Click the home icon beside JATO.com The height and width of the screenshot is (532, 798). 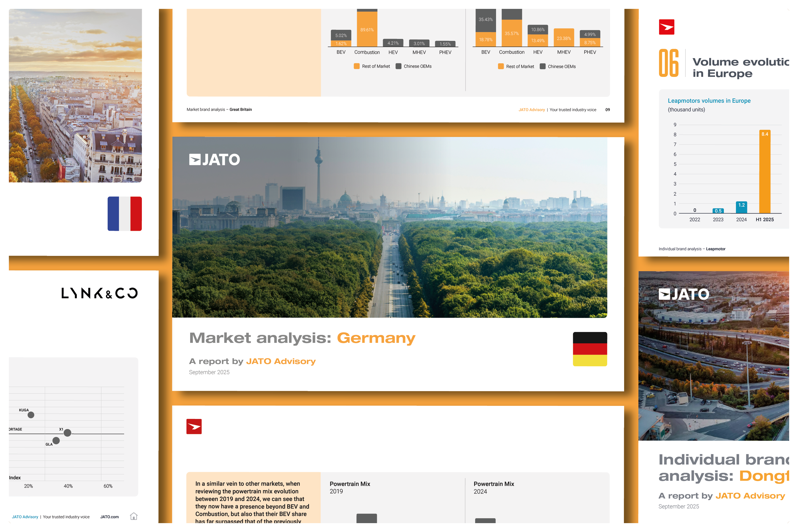(x=134, y=516)
